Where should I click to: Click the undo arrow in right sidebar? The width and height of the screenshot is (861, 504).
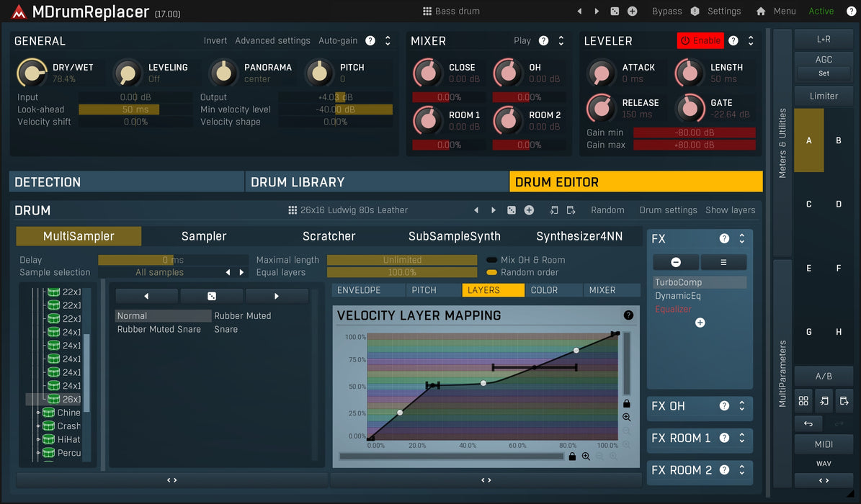[808, 424]
